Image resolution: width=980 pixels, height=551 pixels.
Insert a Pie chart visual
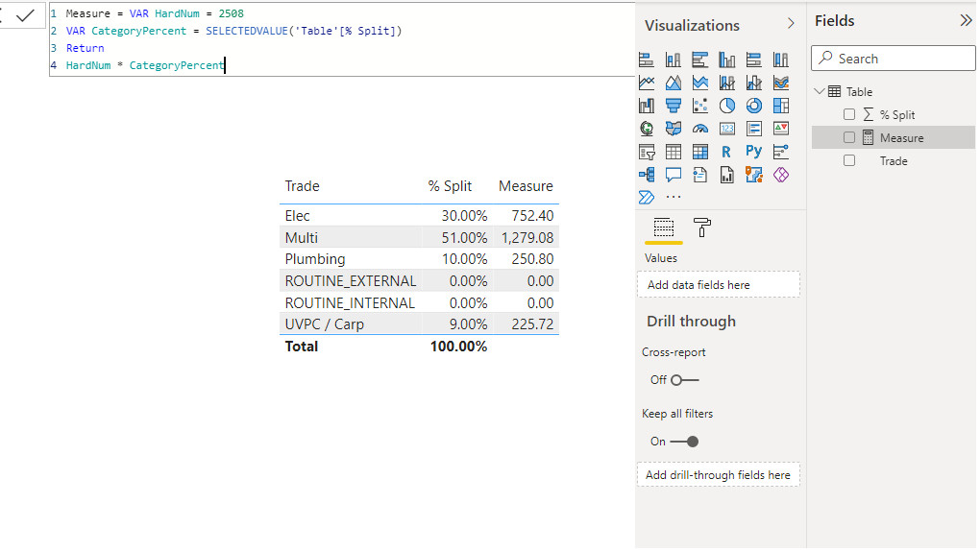click(727, 106)
